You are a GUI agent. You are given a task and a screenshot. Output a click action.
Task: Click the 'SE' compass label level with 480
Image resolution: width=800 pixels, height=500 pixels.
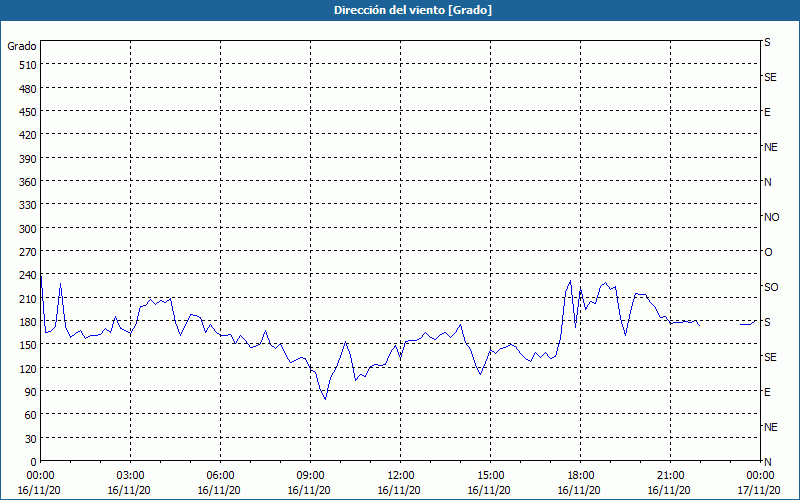pos(770,77)
